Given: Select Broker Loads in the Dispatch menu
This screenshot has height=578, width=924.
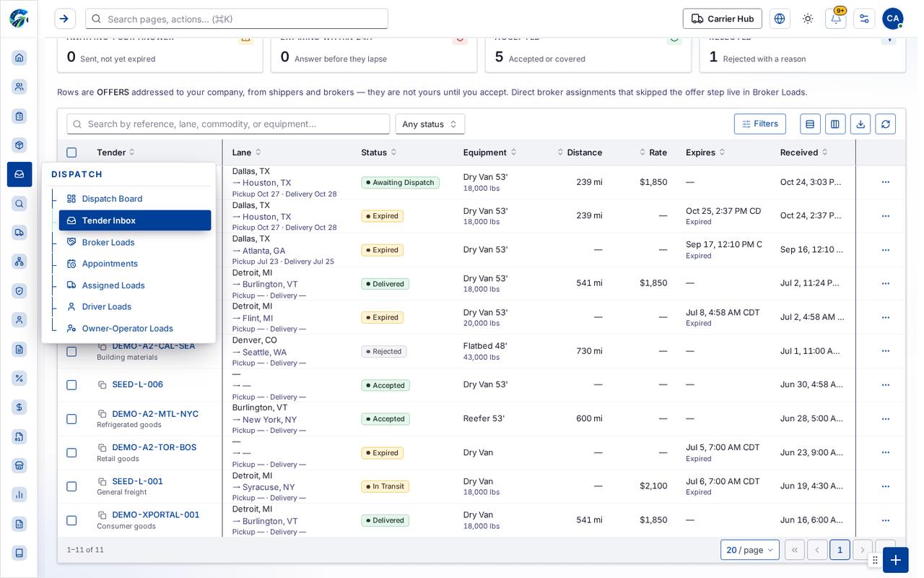Looking at the screenshot, I should pyautogui.click(x=135, y=242).
